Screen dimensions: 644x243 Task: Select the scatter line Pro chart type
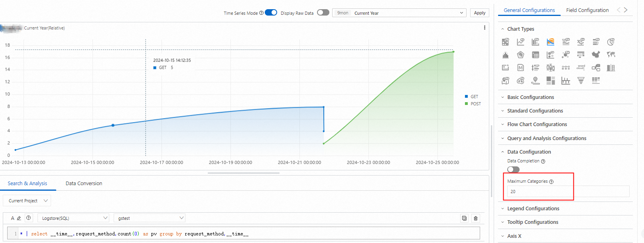pyautogui.click(x=581, y=42)
